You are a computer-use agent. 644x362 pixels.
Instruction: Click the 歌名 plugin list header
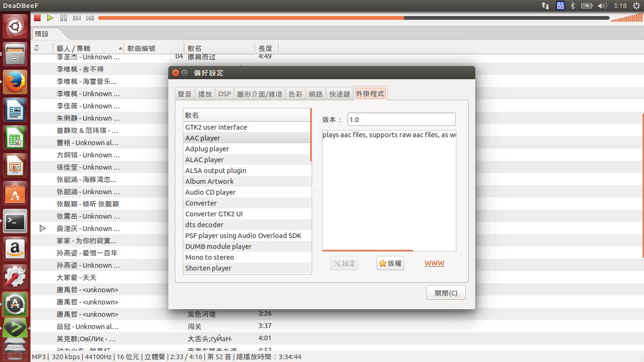tap(247, 115)
